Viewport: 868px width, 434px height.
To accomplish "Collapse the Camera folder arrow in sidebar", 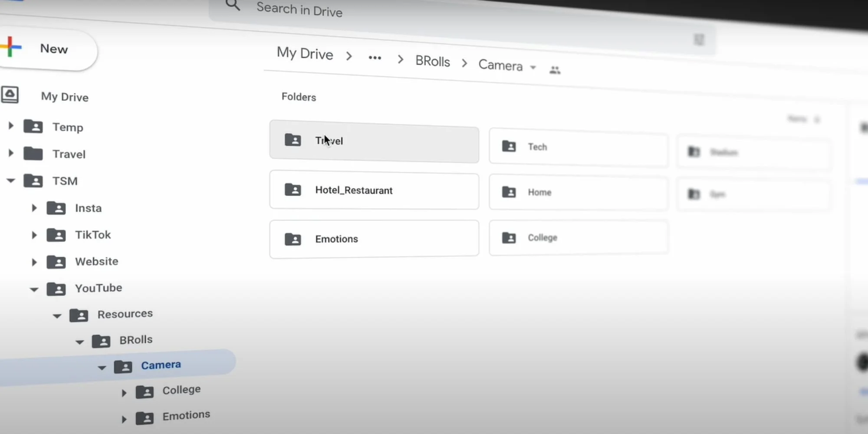I will 102,368.
